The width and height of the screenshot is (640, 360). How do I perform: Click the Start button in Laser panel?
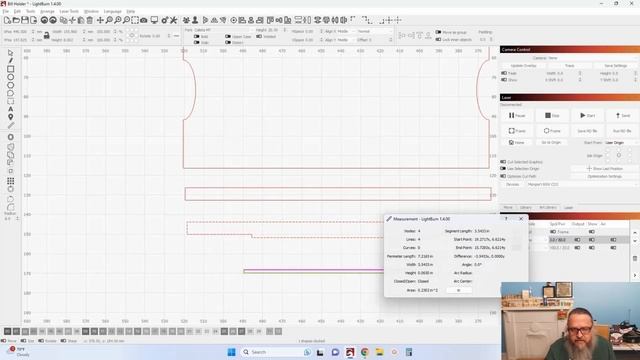tap(587, 116)
